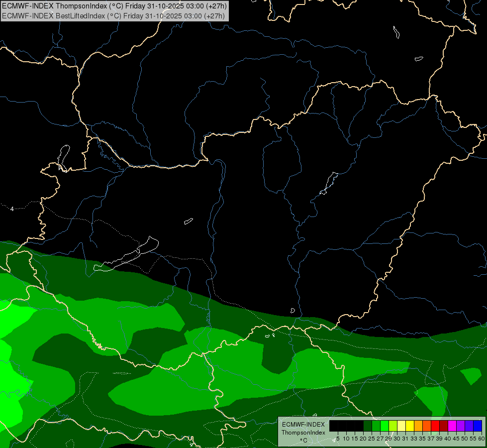Pick the bright red 37–39 legend swatch
The image size is (487, 448).
[x=435, y=426]
